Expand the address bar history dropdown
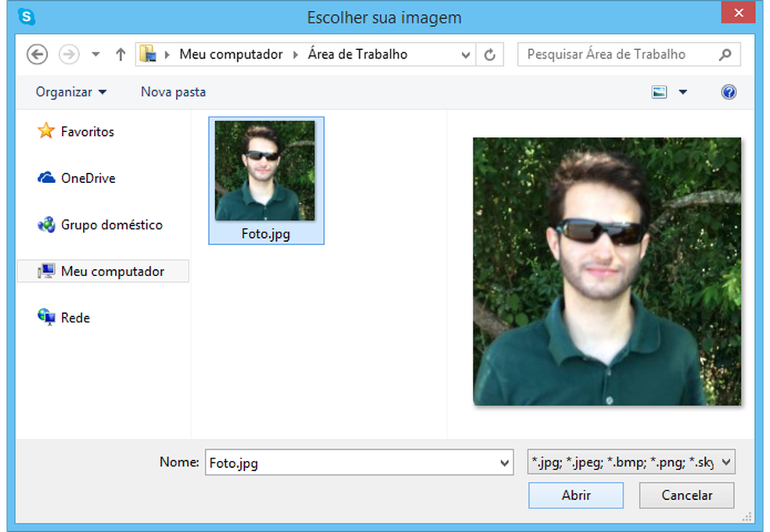 pyautogui.click(x=466, y=55)
